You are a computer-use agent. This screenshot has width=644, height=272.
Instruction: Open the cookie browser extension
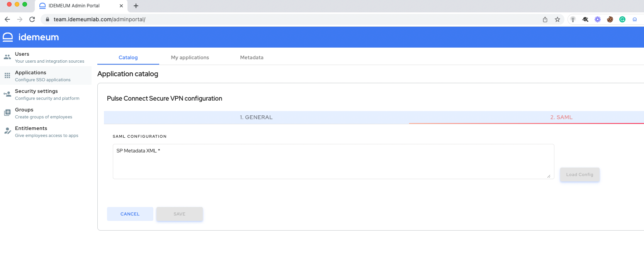click(610, 19)
